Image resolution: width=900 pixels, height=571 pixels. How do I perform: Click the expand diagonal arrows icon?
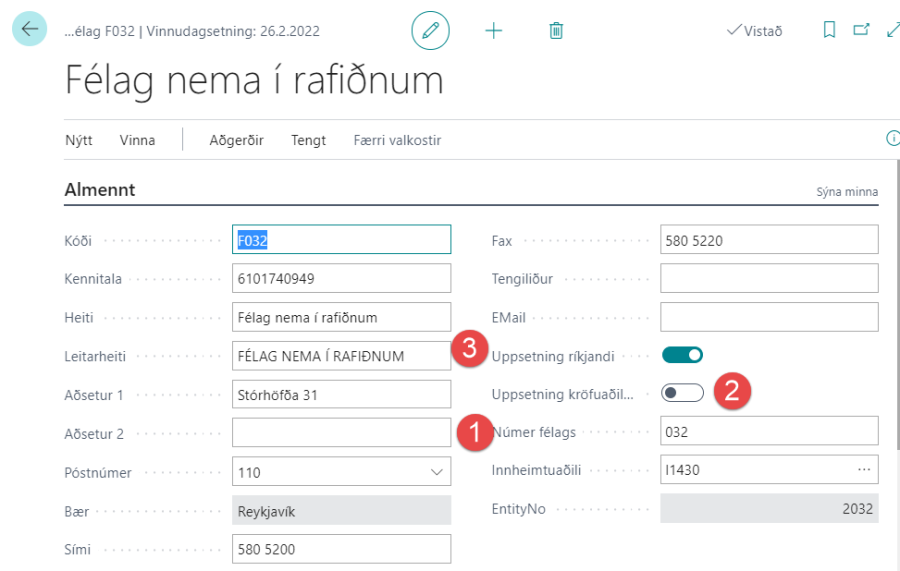click(892, 30)
